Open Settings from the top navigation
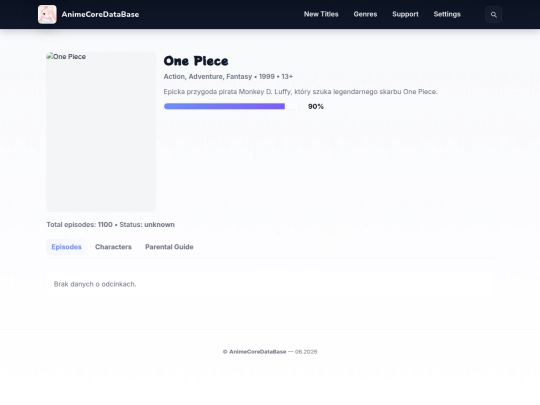This screenshot has width=540, height=405. (447, 14)
